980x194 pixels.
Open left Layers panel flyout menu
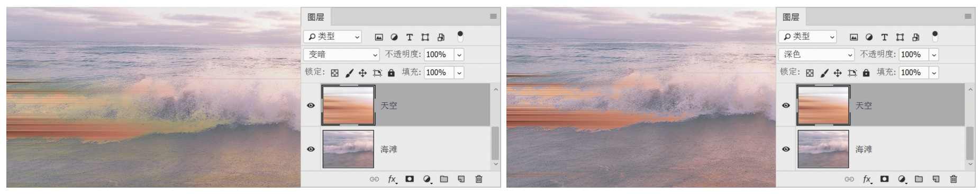coord(493,16)
